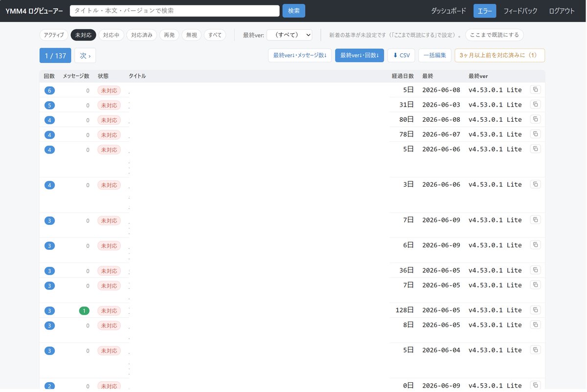This screenshot has height=392, width=587.
Task: Show すべて statuses
Action: coord(215,35)
